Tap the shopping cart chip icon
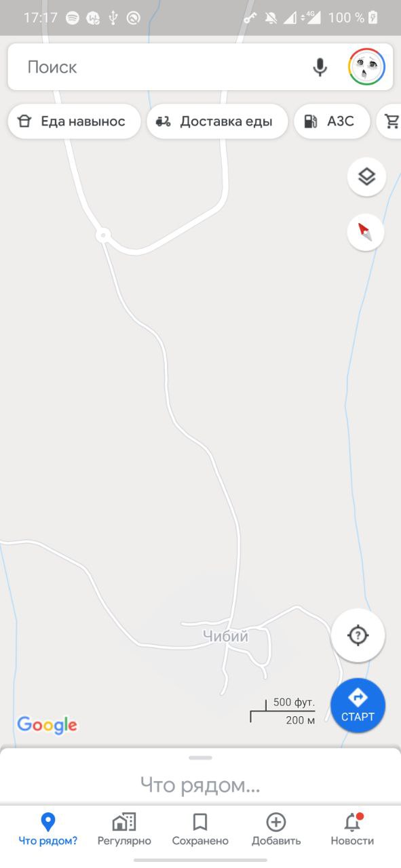401x868 pixels. tap(392, 121)
